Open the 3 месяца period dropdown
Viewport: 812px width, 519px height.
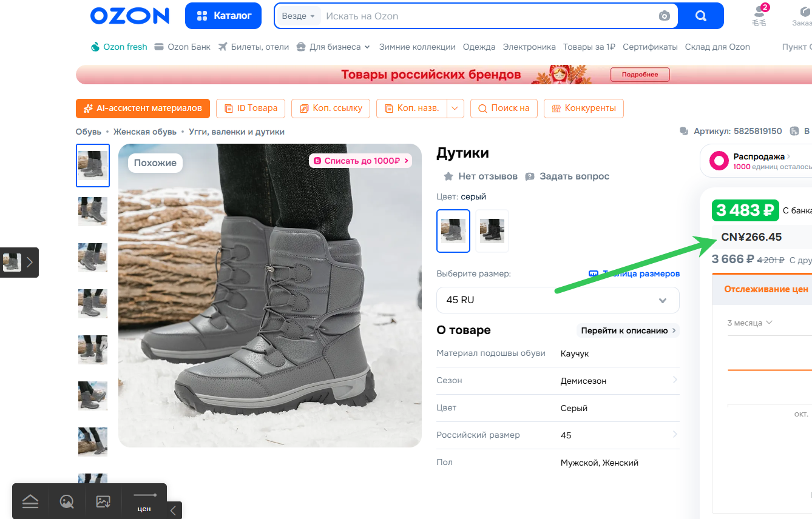coord(749,323)
